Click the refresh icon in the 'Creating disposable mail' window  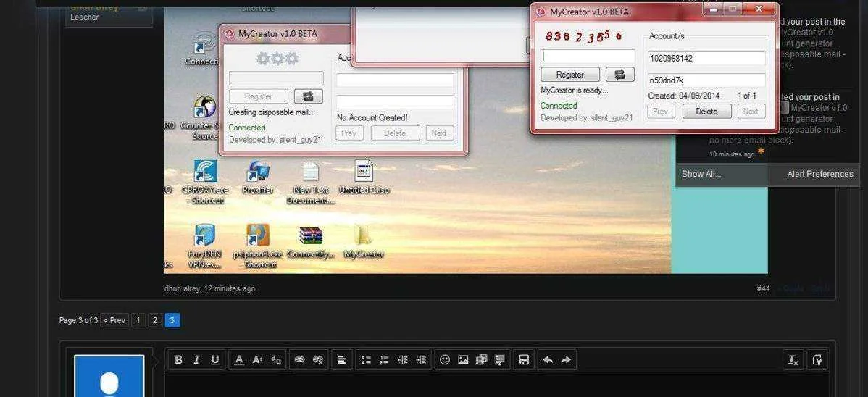[309, 96]
